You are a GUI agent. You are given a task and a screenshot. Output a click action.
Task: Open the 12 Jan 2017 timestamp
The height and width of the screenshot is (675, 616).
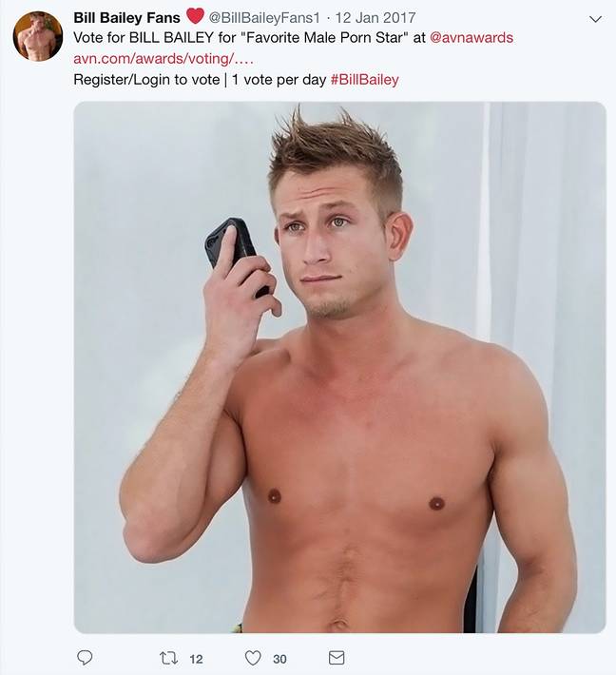point(375,18)
